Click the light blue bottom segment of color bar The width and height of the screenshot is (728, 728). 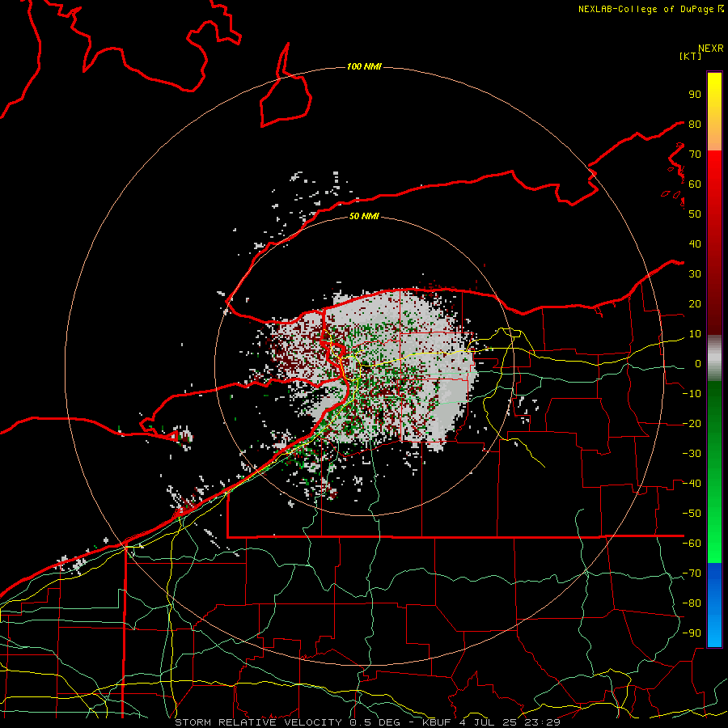(x=714, y=632)
